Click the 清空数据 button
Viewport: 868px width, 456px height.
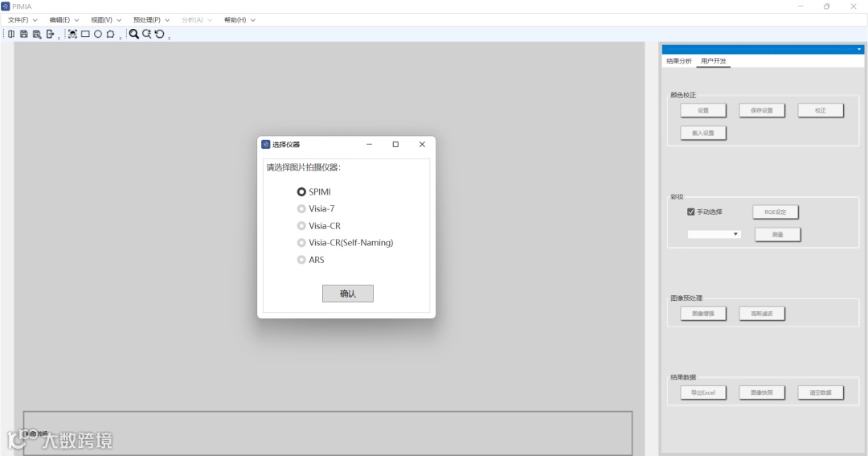(x=821, y=392)
